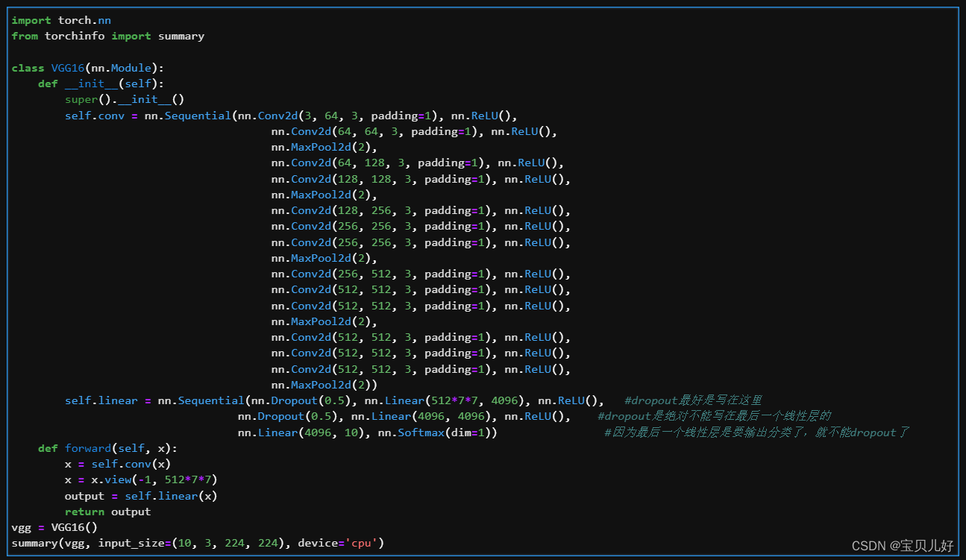This screenshot has width=966, height=560.
Task: Click the import torch.nn statement
Action: tap(61, 20)
